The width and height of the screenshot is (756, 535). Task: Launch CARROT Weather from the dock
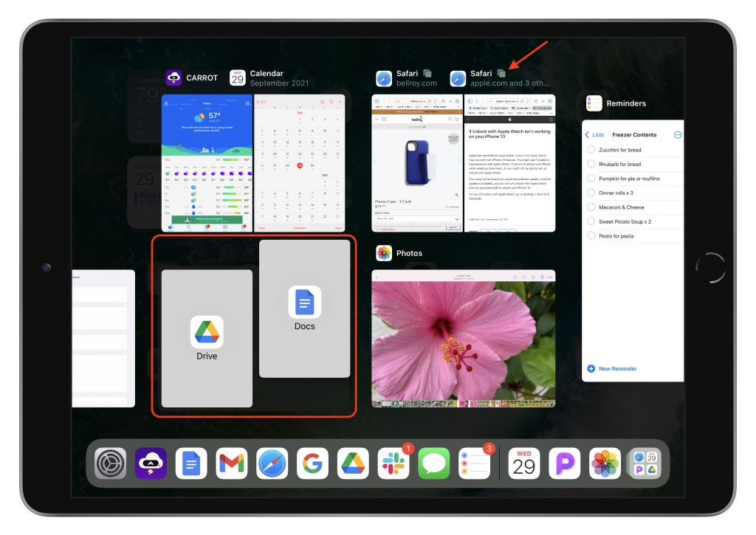click(x=151, y=463)
